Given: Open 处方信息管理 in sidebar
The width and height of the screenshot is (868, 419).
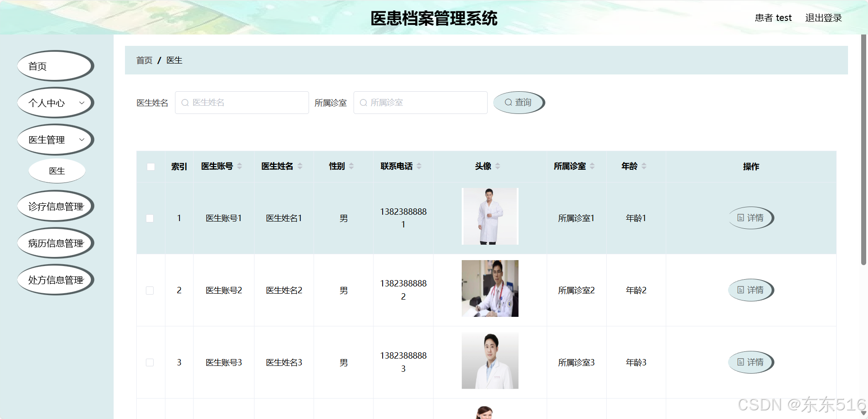Looking at the screenshot, I should [55, 280].
